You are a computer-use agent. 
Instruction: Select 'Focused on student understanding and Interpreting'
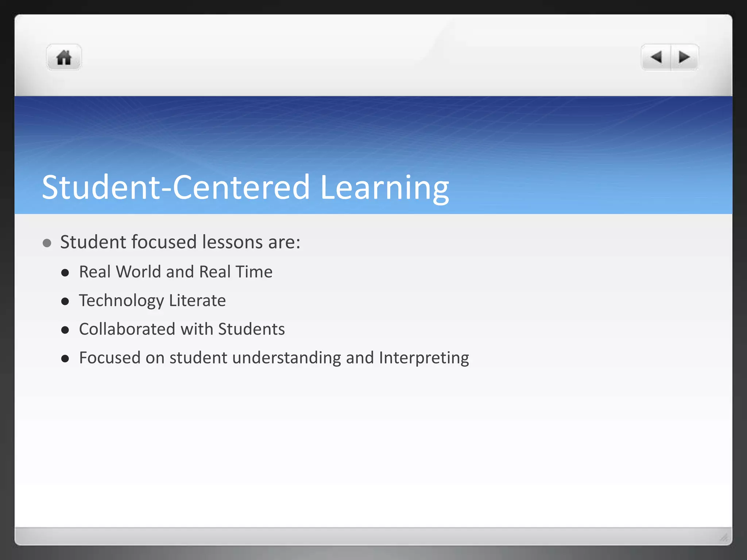coord(274,358)
